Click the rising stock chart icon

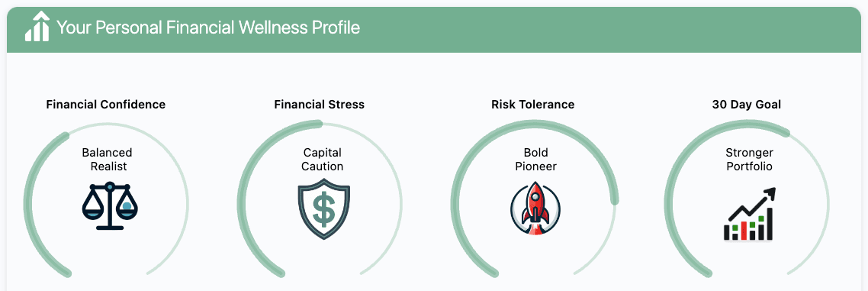(x=750, y=214)
